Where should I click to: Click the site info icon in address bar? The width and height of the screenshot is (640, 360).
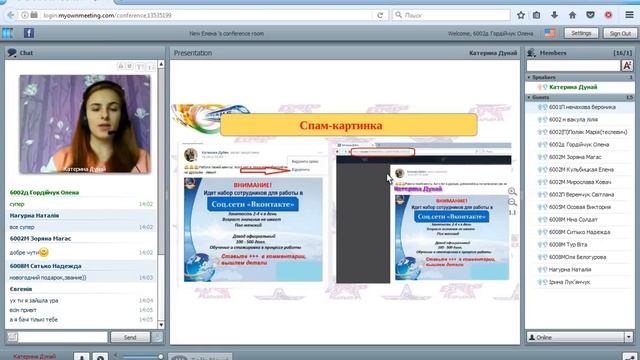[24, 15]
